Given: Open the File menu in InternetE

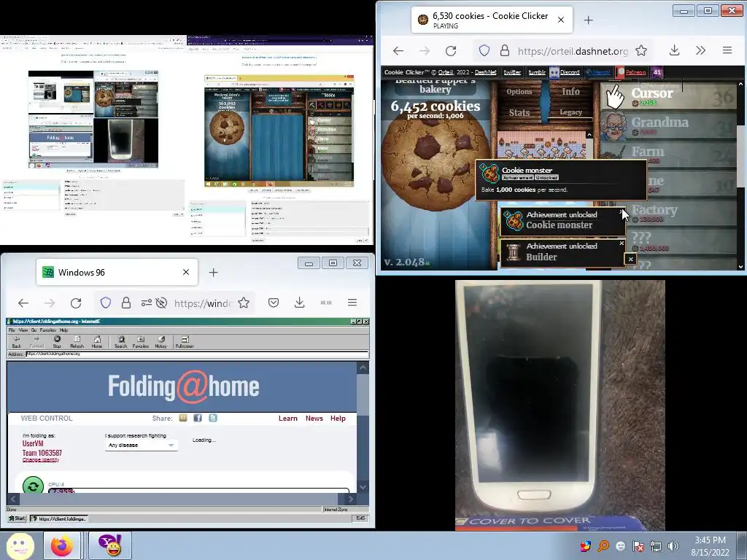Looking at the screenshot, I should click(12, 330).
